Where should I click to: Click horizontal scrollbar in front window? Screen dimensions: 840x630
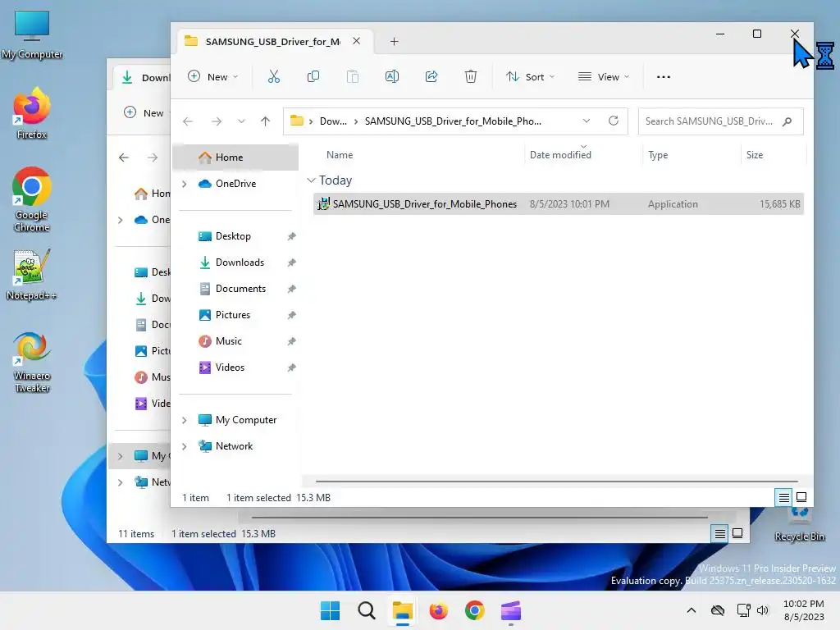tap(557, 481)
